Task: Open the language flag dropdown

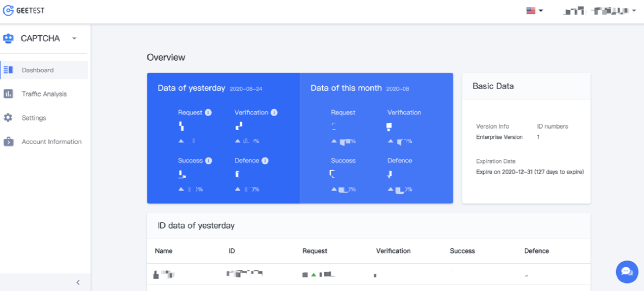Action: point(534,11)
